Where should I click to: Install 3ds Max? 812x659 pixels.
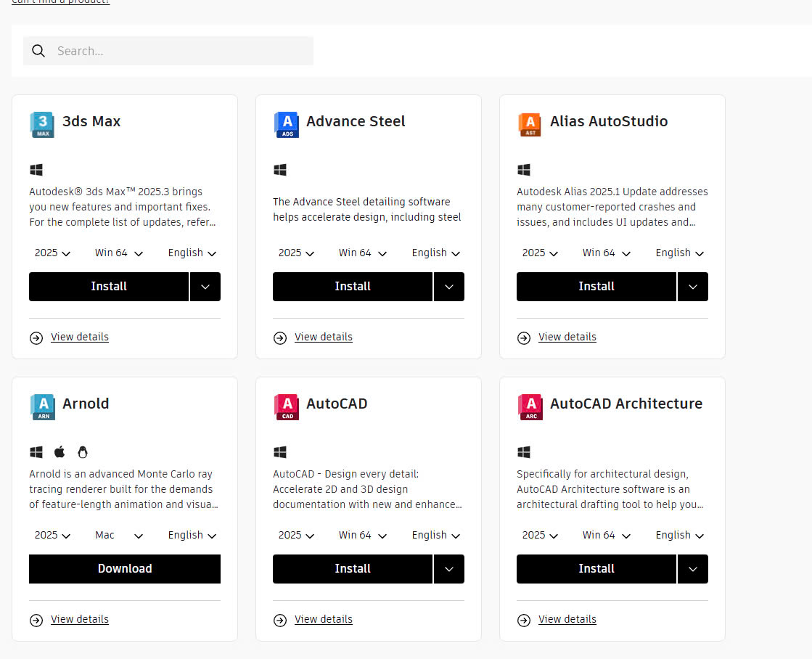pos(109,287)
